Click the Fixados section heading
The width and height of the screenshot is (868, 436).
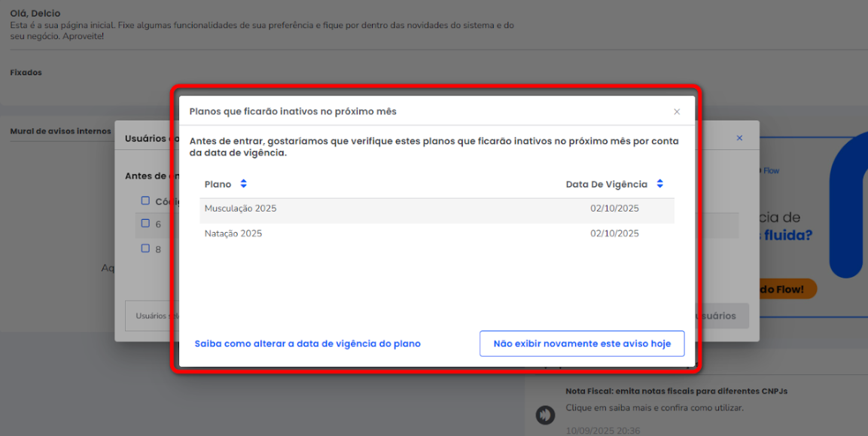click(26, 73)
